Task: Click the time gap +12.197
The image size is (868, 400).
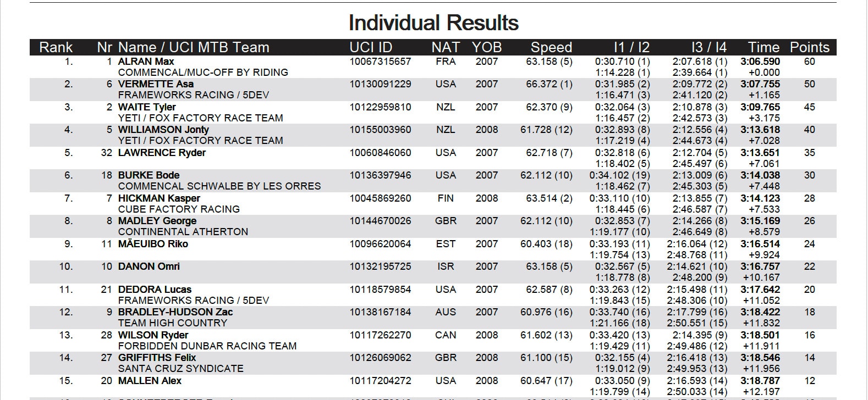Action: point(761,392)
